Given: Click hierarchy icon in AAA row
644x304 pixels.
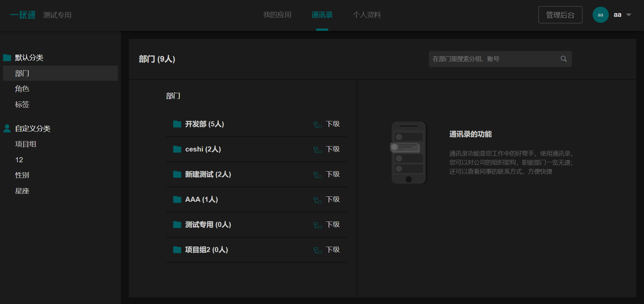Looking at the screenshot, I should click(x=318, y=200).
